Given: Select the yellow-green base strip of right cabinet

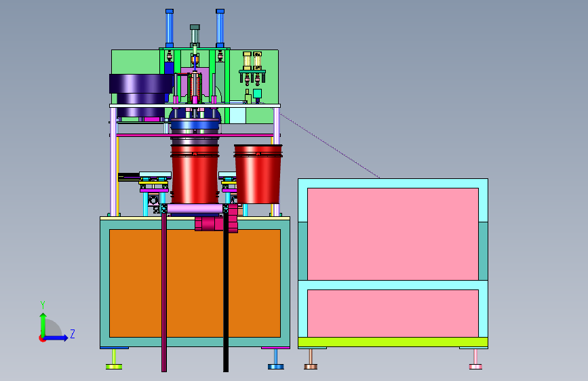Looking at the screenshot, I should (393, 342).
